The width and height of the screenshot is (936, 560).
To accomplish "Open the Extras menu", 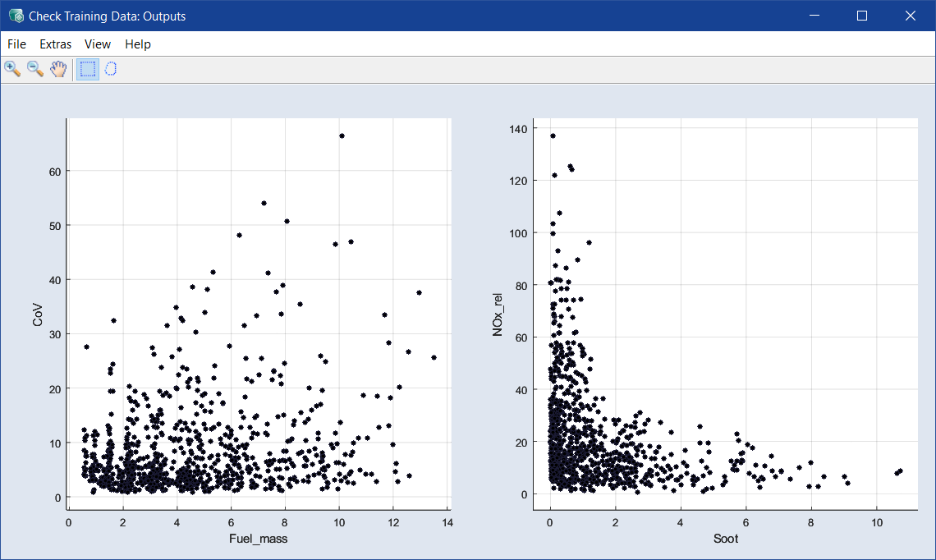I will [x=55, y=44].
